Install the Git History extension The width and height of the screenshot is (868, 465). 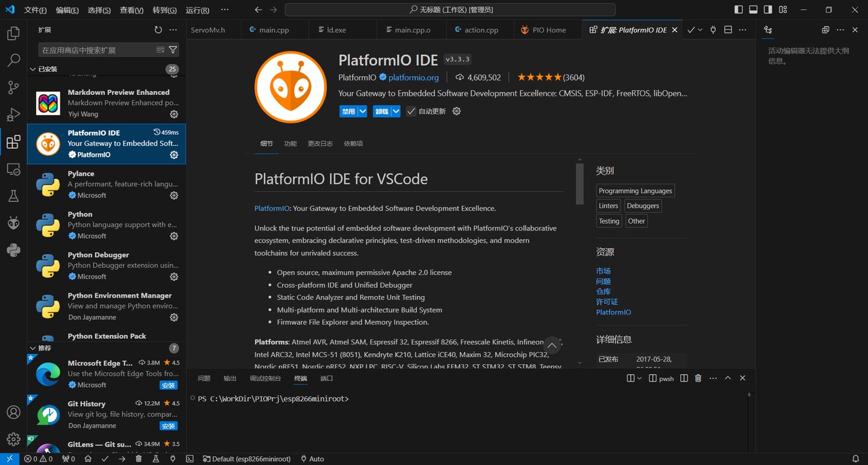(x=168, y=426)
